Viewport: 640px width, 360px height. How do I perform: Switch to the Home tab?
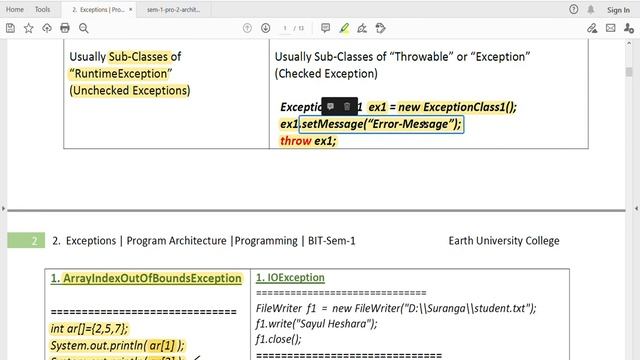[x=15, y=9]
